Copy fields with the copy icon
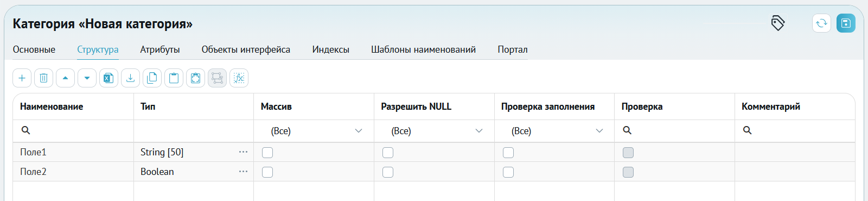 point(152,78)
